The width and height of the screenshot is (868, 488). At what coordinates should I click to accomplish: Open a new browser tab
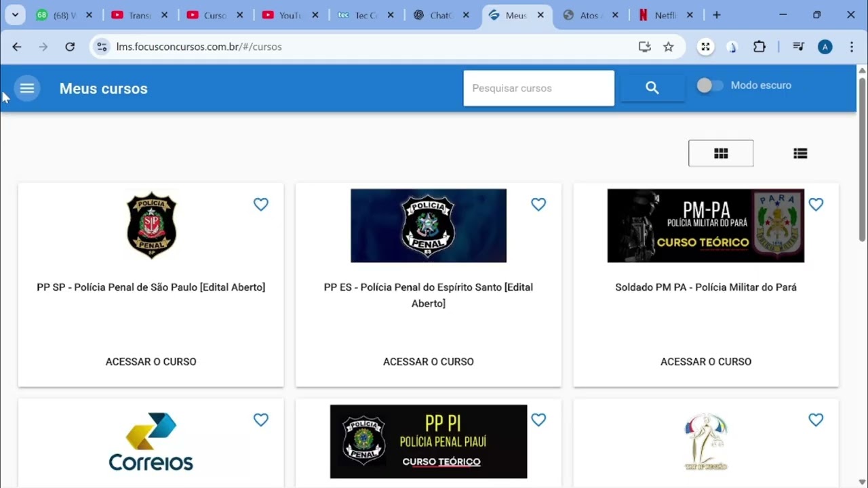(717, 15)
